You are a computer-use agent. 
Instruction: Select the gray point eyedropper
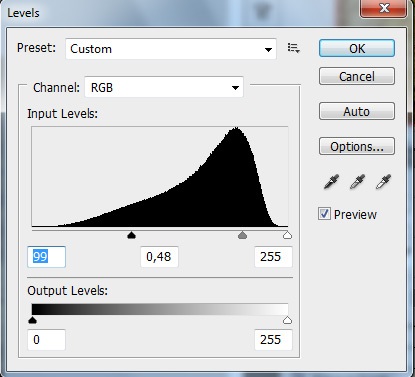click(x=357, y=182)
